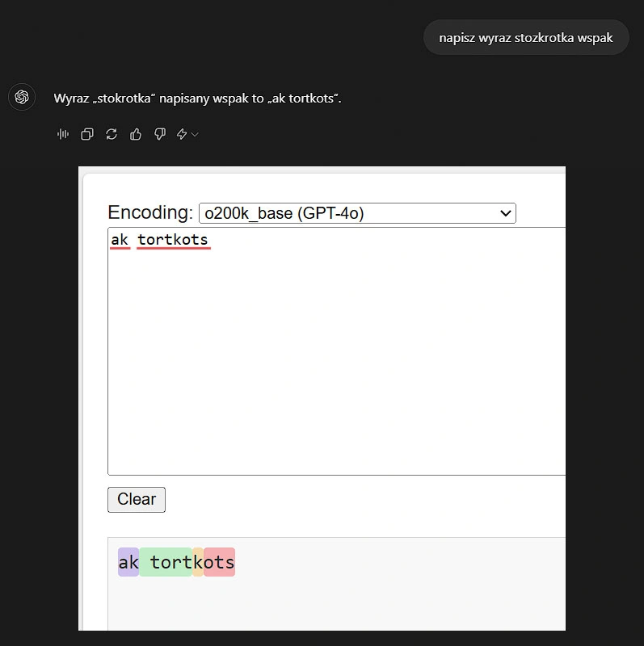Open the Encoding o200k_base (GPT-4o) dropdown
The image size is (644, 646).
click(x=357, y=213)
